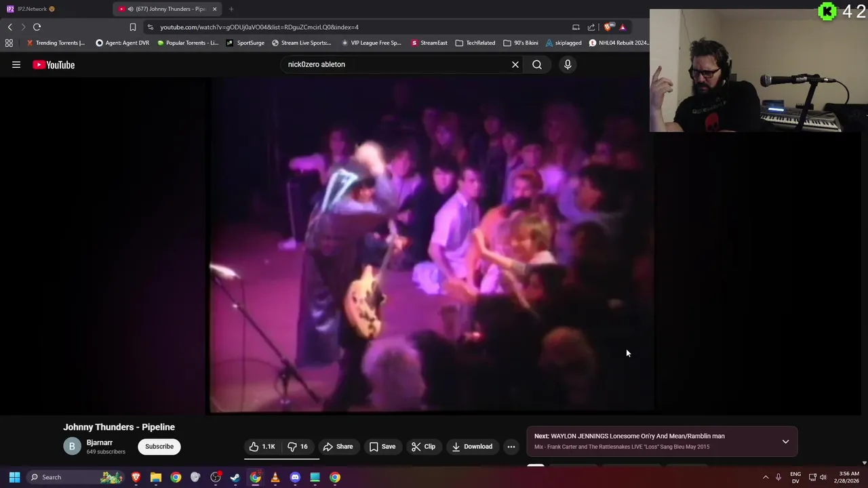
Task: Open the Brave Shields lion icon
Action: (x=608, y=27)
